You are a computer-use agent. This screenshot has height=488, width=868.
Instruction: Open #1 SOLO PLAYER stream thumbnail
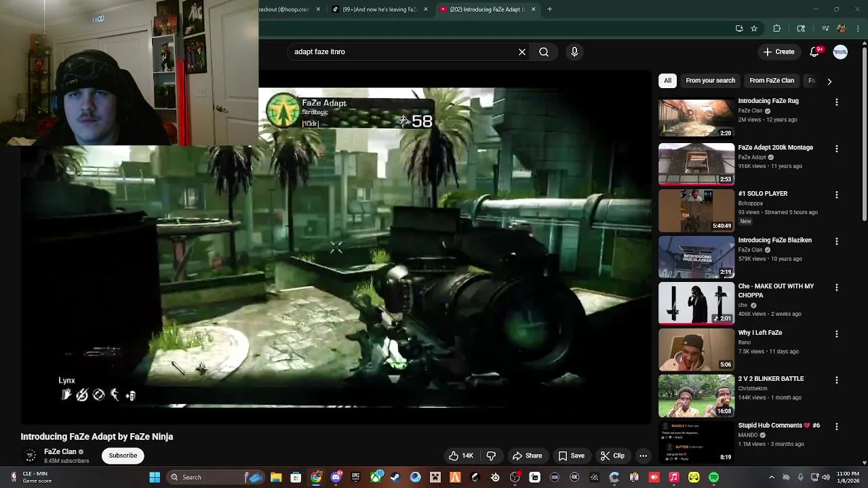pyautogui.click(x=696, y=210)
